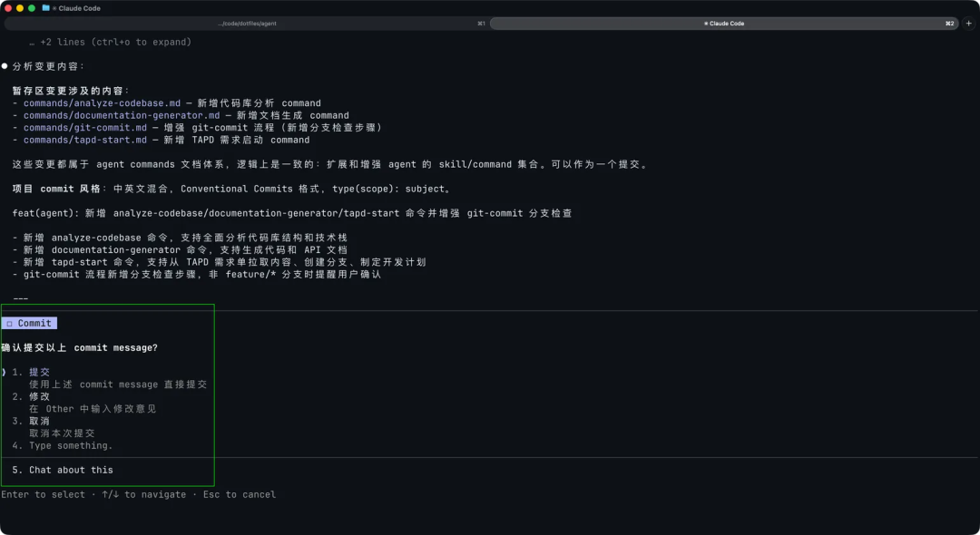980x535 pixels.
Task: Click the green full-screen traffic light
Action: coord(33,8)
